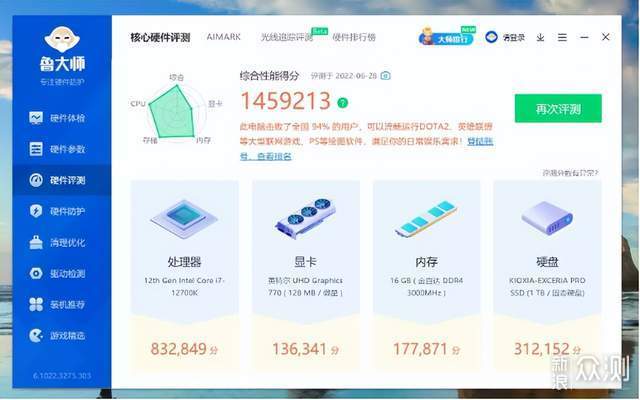Switch to the 核心硬件评测 tab
This screenshot has width=640, height=400.
160,38
